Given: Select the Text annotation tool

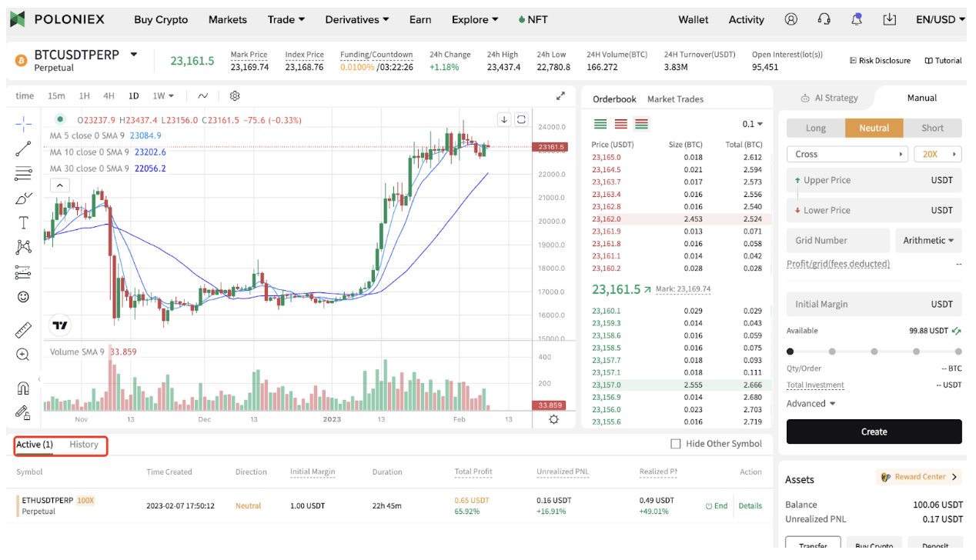Looking at the screenshot, I should (x=23, y=223).
